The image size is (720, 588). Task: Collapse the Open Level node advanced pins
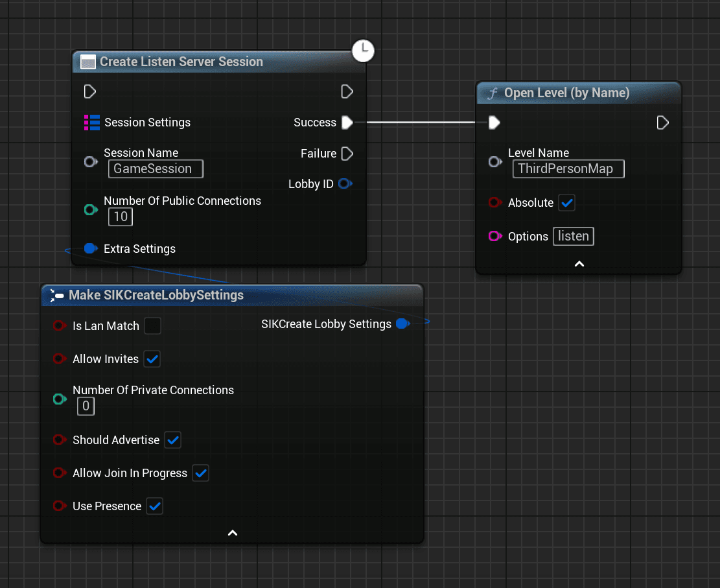579,264
